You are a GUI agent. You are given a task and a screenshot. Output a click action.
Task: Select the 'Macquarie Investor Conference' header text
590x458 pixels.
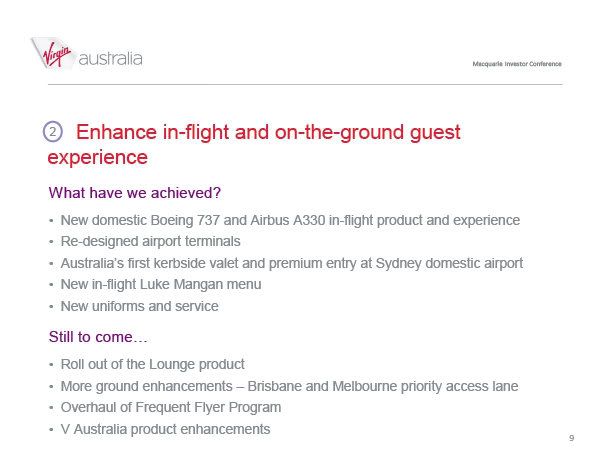pos(517,64)
